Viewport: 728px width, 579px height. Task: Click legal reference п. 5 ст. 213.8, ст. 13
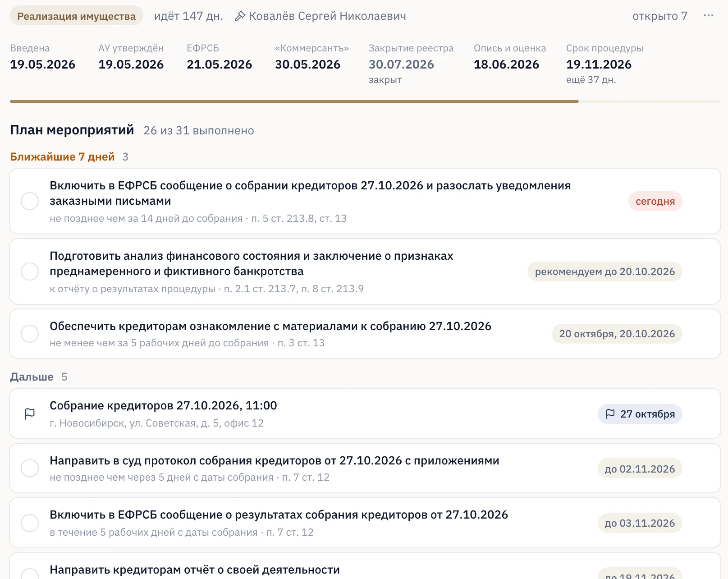point(299,219)
